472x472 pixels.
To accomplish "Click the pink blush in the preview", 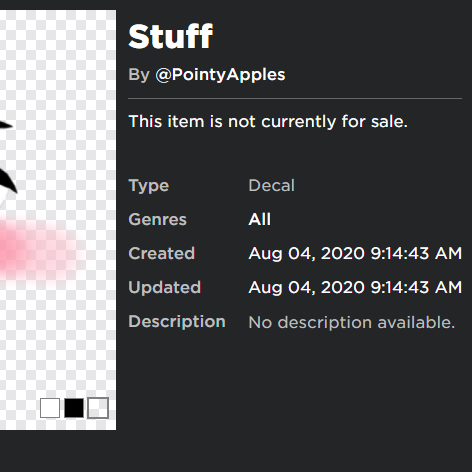I will click(x=37, y=252).
